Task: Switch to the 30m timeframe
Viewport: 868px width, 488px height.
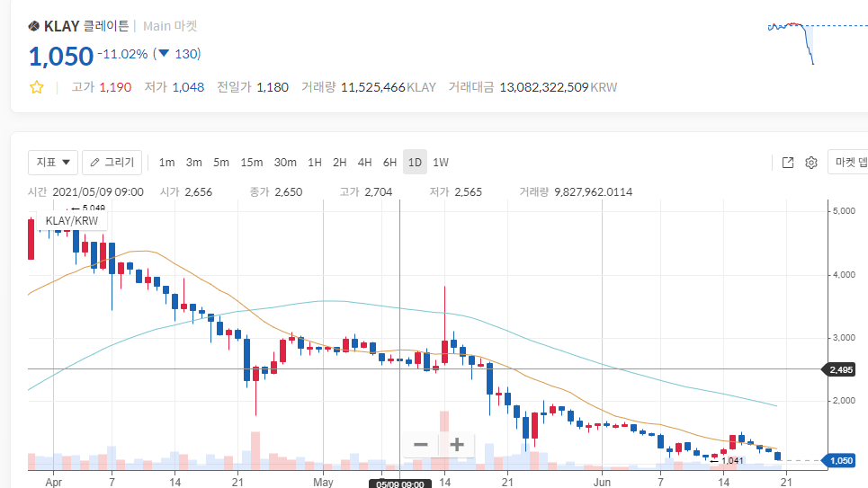Action: pyautogui.click(x=285, y=163)
